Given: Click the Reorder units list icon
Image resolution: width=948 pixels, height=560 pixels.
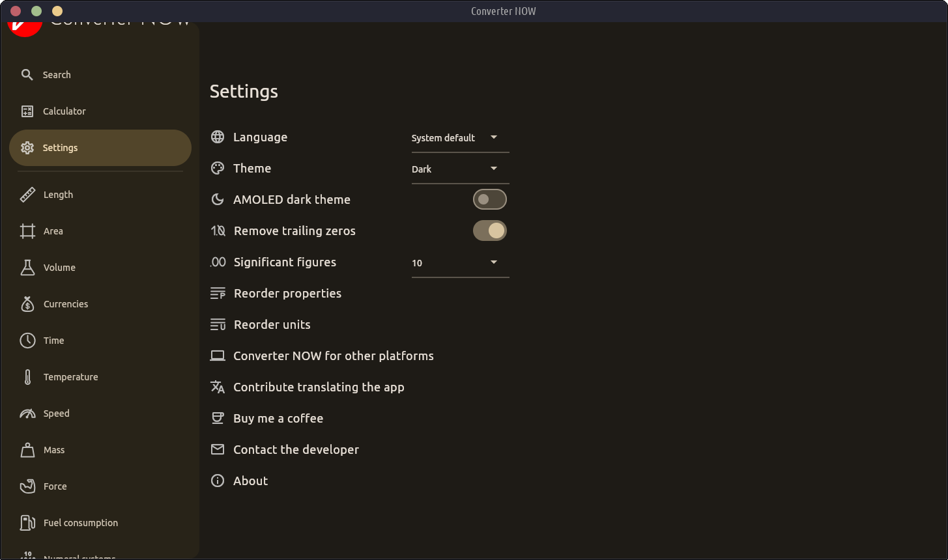Looking at the screenshot, I should (218, 324).
